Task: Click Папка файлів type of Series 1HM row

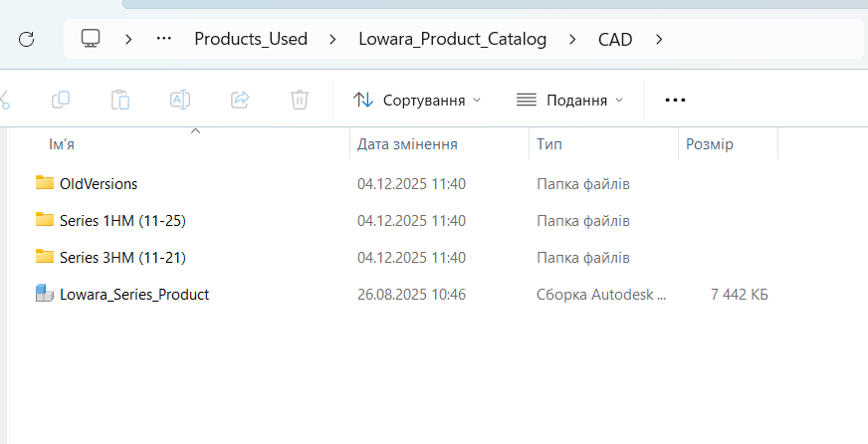Action: point(583,221)
